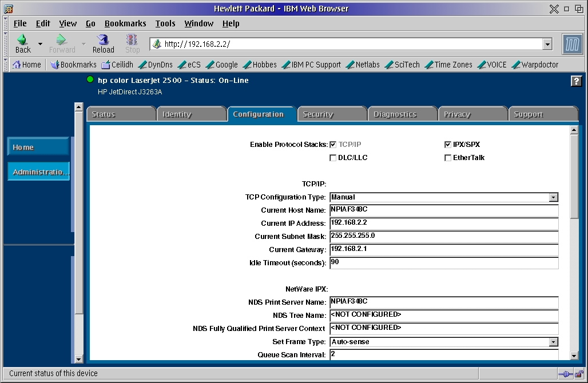
Task: Toggle the TCP/IP protocol stack checkbox
Action: point(333,145)
